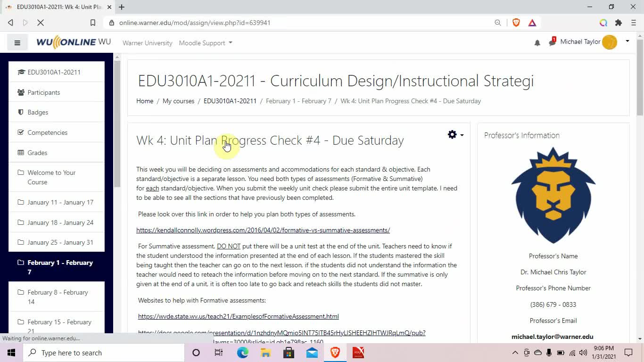This screenshot has height=362, width=644.
Task: Open the January 25 - January 31 section
Action: [57, 242]
